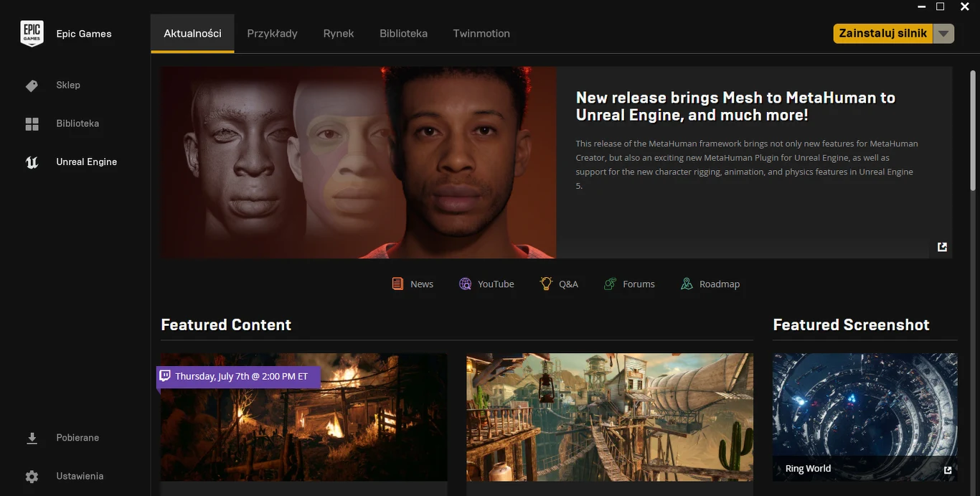Open MetaHuman banner external link icon
The height and width of the screenshot is (496, 980).
942,247
